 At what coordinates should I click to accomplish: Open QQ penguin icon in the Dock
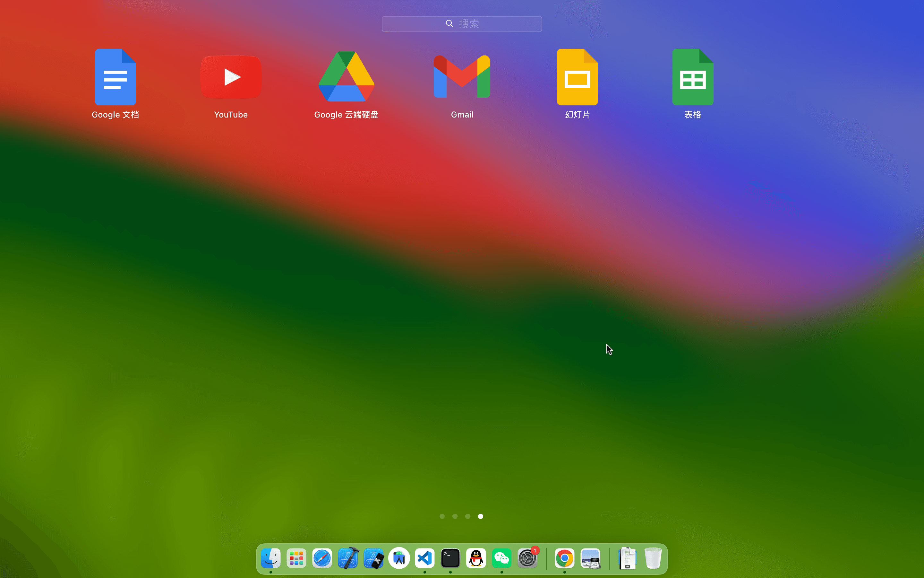click(476, 558)
